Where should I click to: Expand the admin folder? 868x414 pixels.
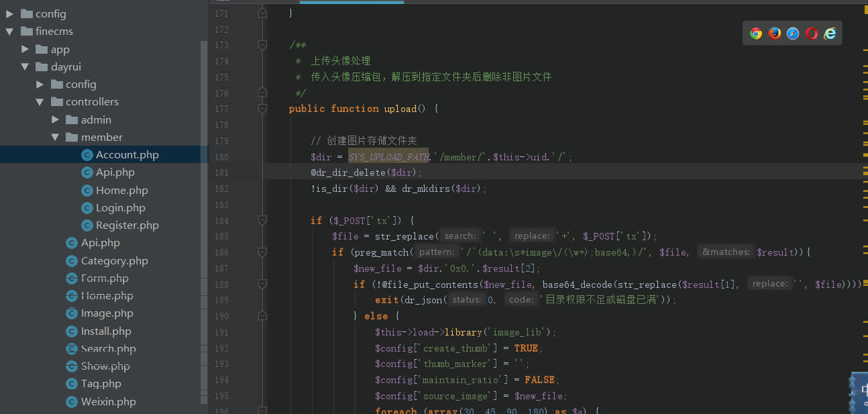(x=55, y=119)
